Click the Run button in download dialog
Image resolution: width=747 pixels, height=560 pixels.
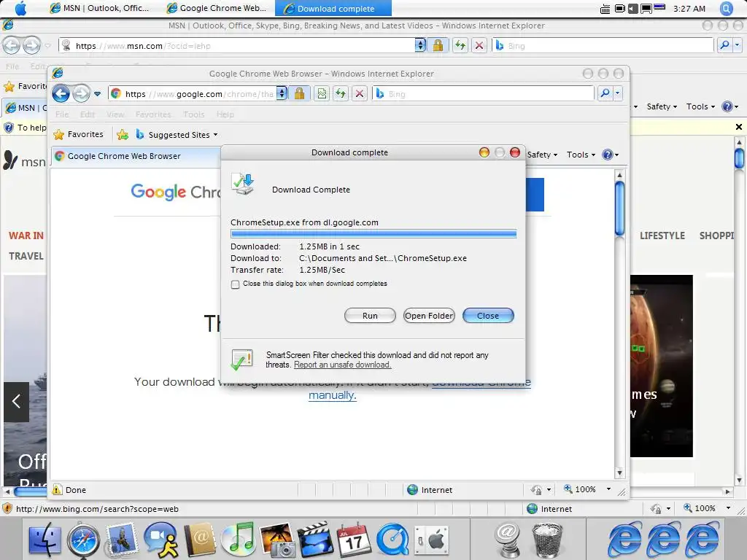[370, 315]
